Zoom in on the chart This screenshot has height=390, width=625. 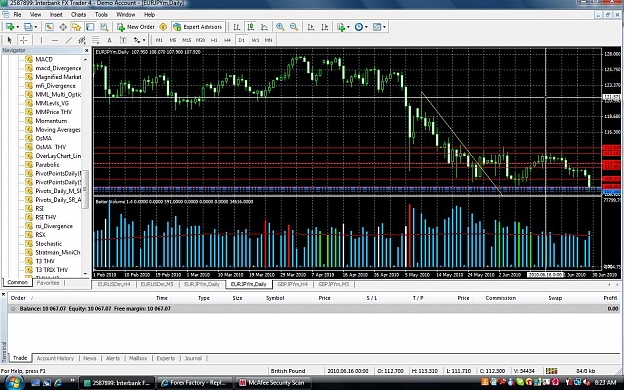[x=280, y=27]
